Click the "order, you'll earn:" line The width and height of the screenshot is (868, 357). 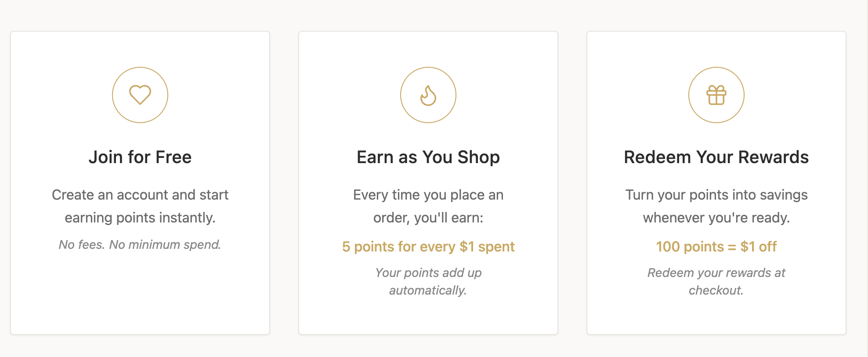(428, 218)
